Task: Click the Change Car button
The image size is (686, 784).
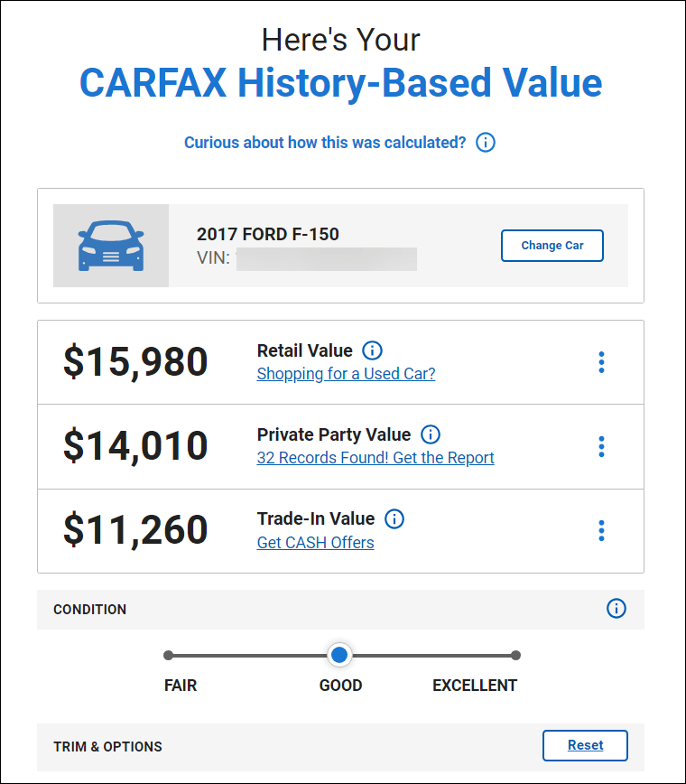Action: coord(552,246)
